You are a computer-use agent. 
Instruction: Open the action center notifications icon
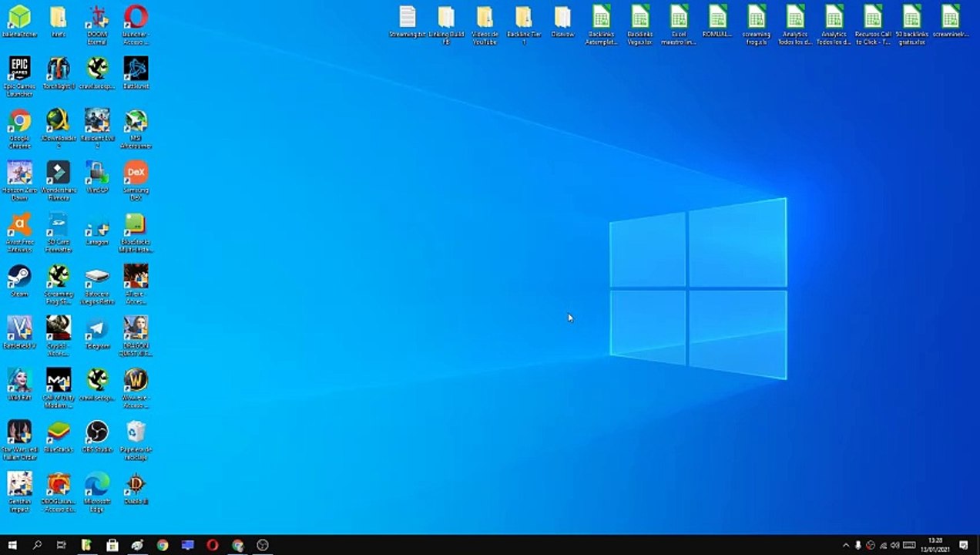(964, 545)
